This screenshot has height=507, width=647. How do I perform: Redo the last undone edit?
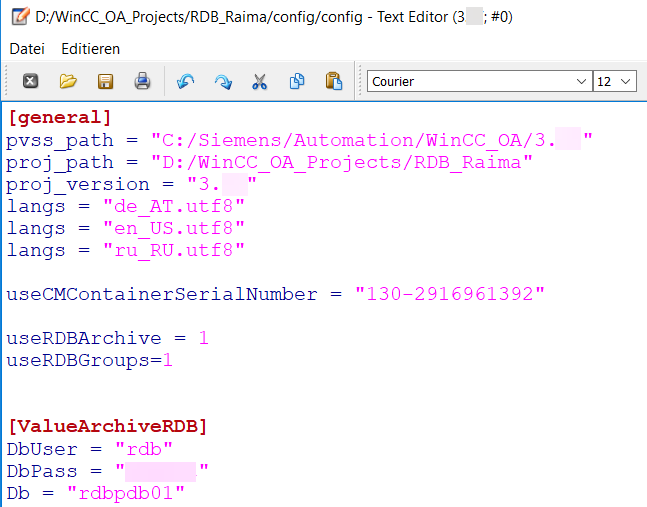click(223, 81)
